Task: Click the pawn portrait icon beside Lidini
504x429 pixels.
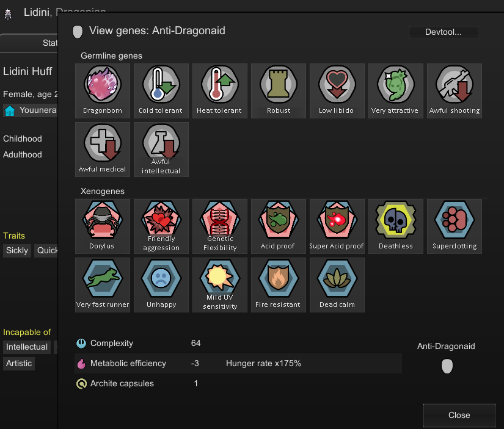Action: click(8, 15)
